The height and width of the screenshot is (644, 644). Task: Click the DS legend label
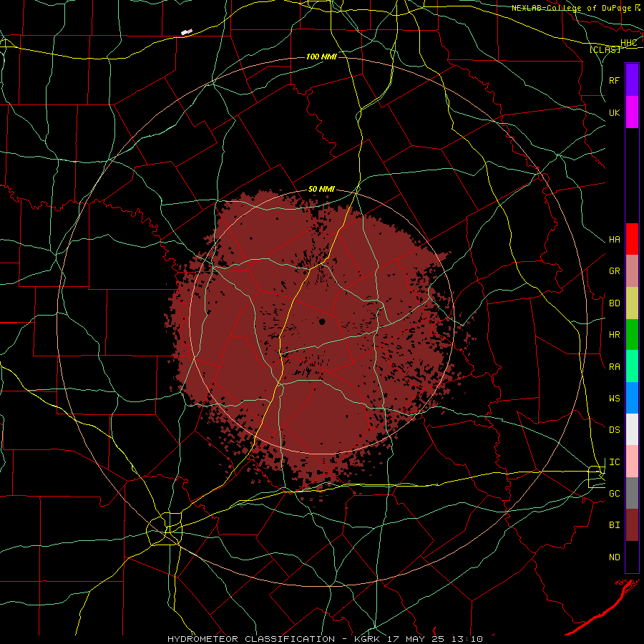click(614, 430)
